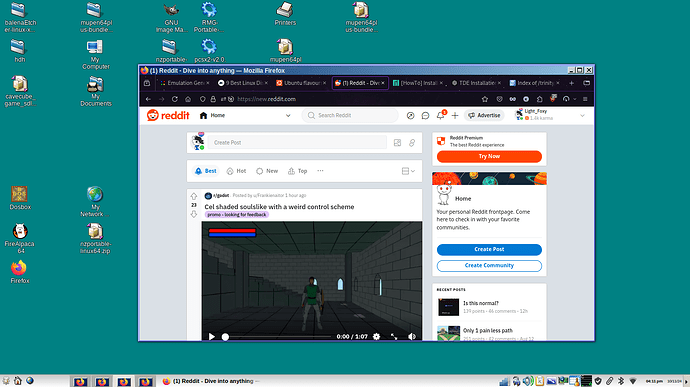Switch to TDE Installation tab
690x387 pixels.
pyautogui.click(x=477, y=83)
